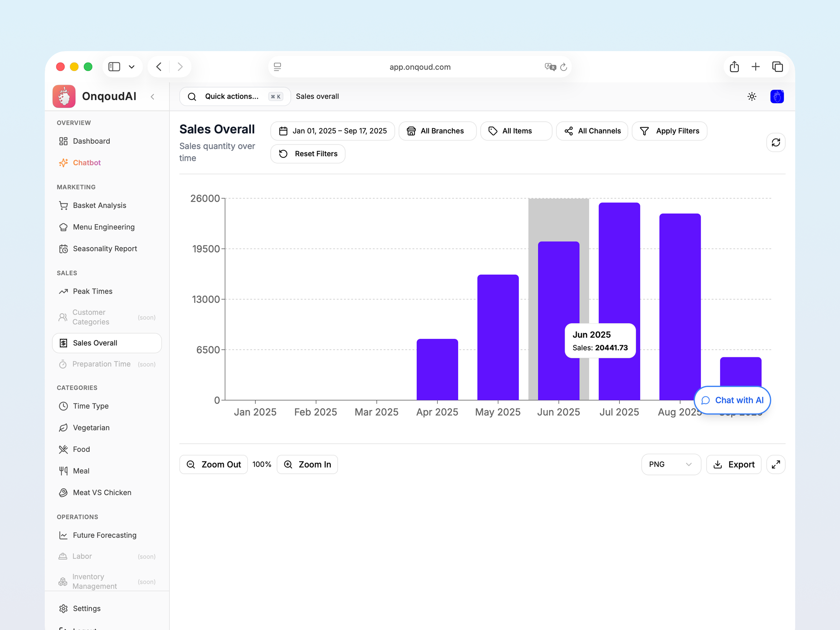Viewport: 840px width, 630px height.
Task: Open the PNG format dropdown
Action: 671,464
